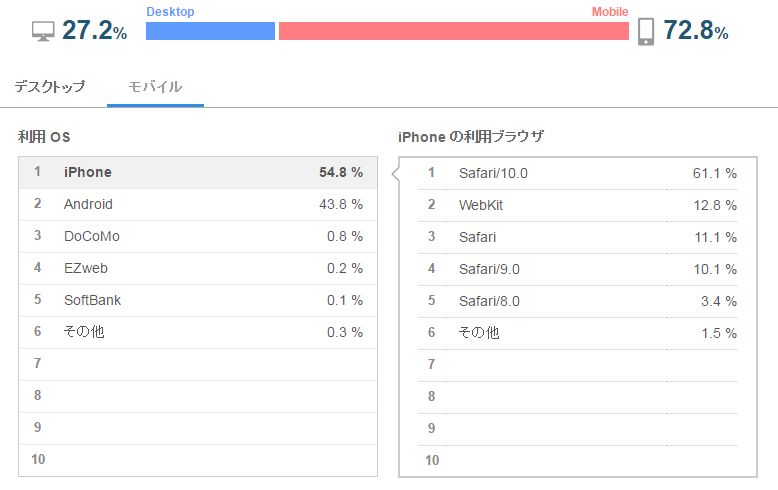The height and width of the screenshot is (490, 778).
Task: Select the Safari/8.0 browser entry
Action: tap(580, 301)
